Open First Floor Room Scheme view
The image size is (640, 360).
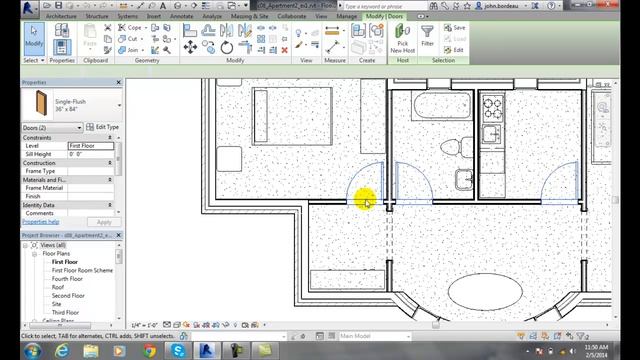click(82, 270)
